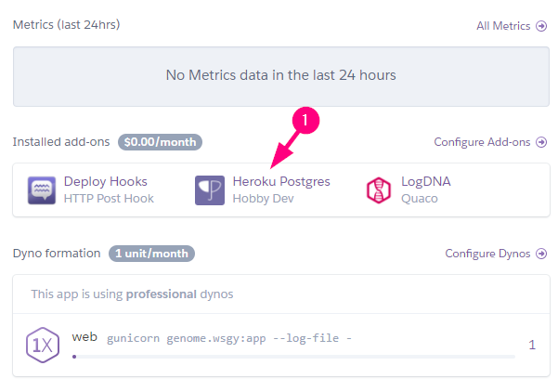The image size is (558, 392).
Task: Click the No Metrics data banner
Action: click(x=280, y=74)
